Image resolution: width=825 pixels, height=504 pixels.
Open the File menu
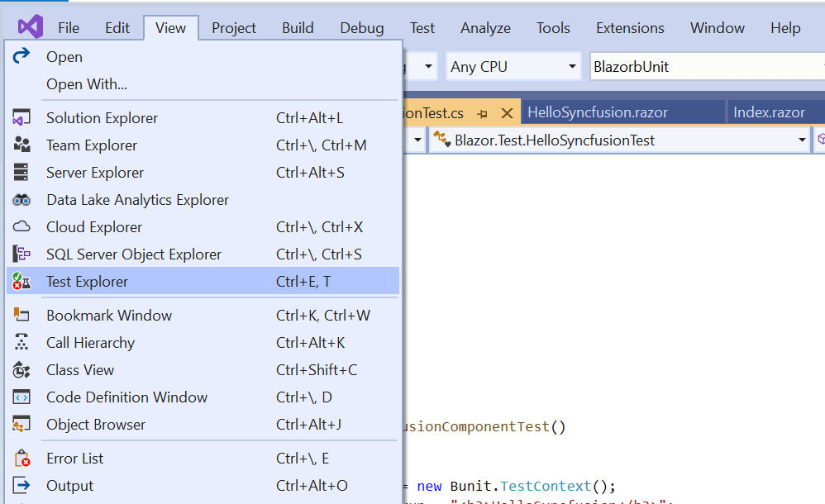(x=69, y=28)
